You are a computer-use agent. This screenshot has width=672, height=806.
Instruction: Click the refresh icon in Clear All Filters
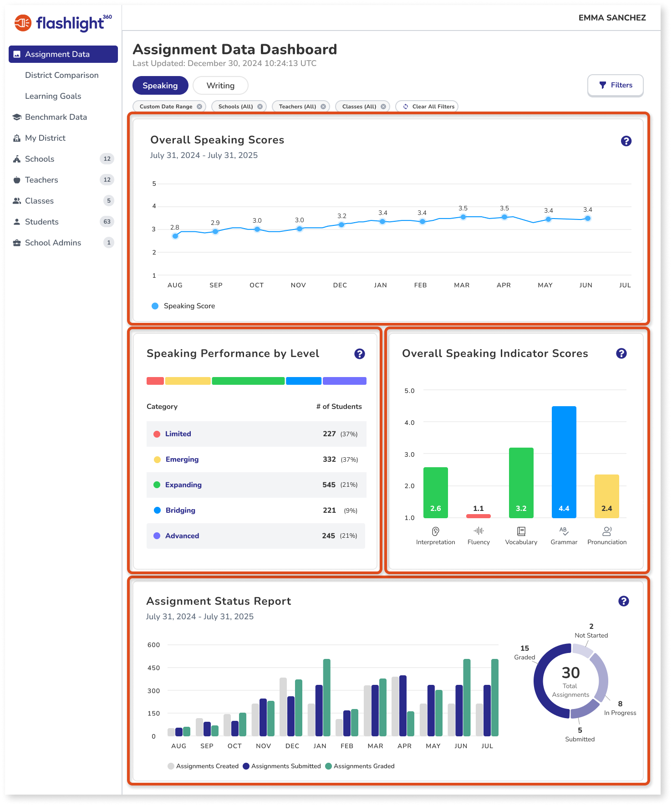point(406,107)
